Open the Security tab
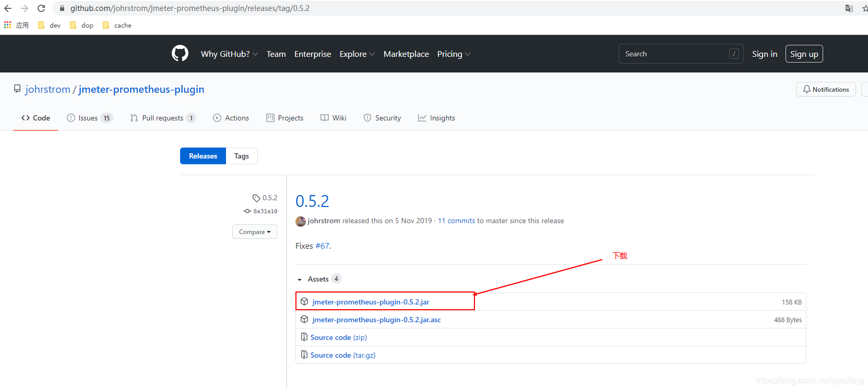The image size is (868, 390). click(382, 118)
